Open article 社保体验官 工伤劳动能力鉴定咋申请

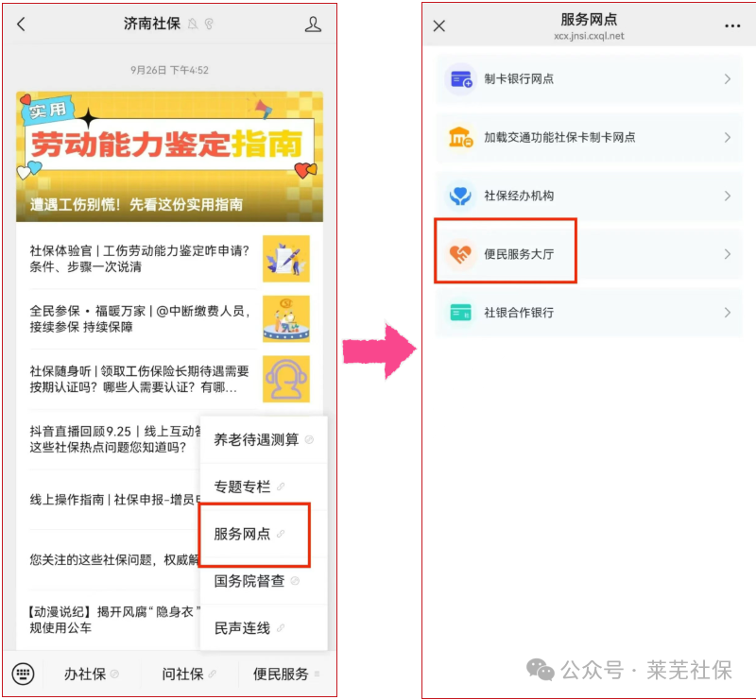pos(140,258)
